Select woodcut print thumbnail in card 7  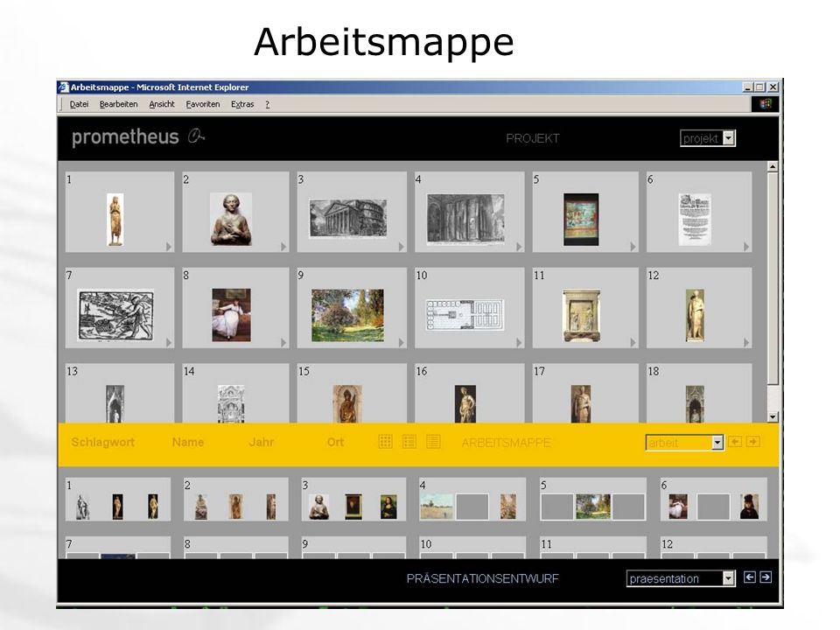click(x=115, y=315)
